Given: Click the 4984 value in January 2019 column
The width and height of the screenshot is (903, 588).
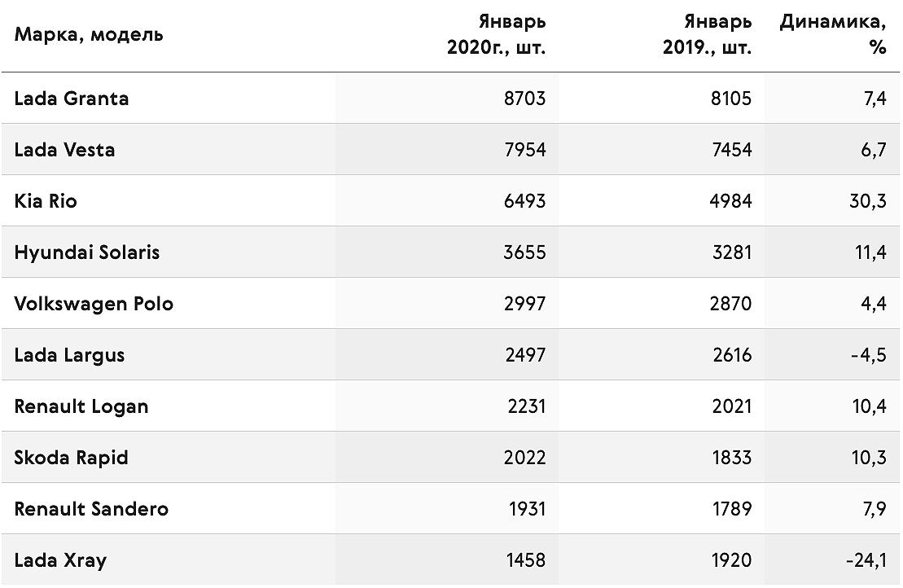Looking at the screenshot, I should [731, 201].
